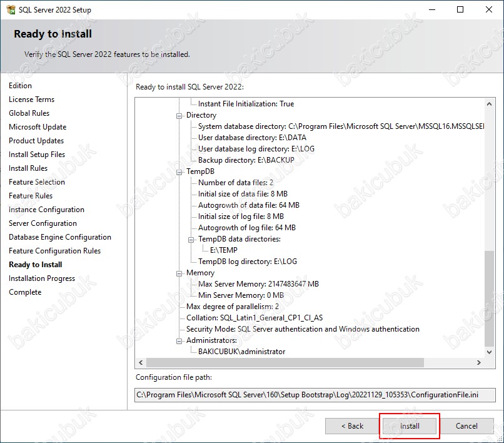Viewport: 504px width, 443px height.
Task: Select Number of data files: 2 row
Action: pos(236,183)
